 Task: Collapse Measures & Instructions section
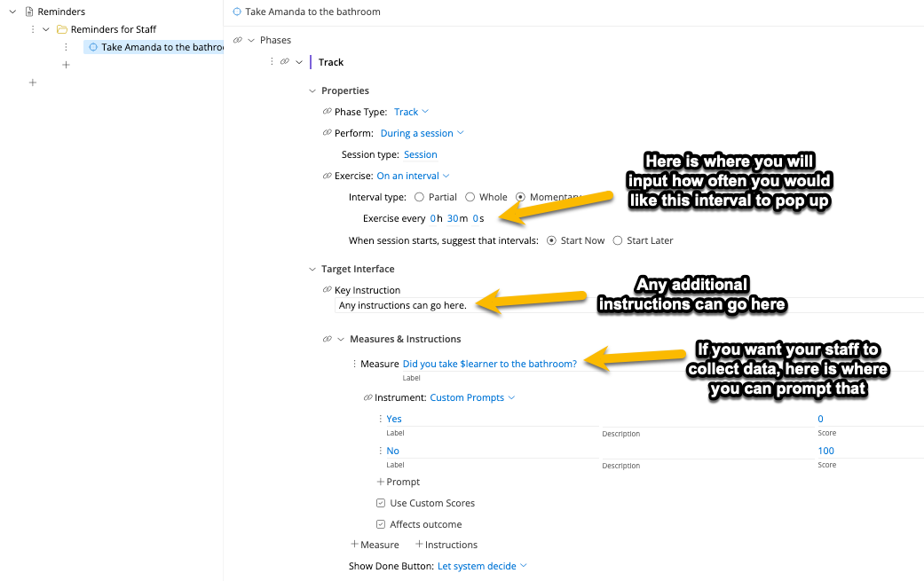click(341, 339)
